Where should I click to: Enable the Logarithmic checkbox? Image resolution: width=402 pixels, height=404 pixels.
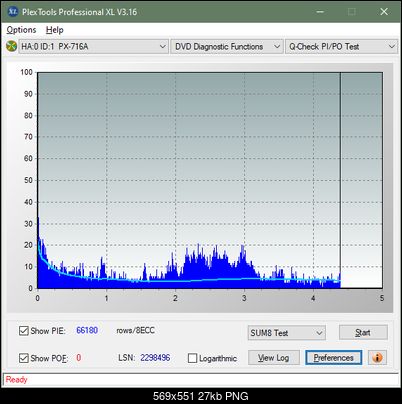tap(192, 358)
